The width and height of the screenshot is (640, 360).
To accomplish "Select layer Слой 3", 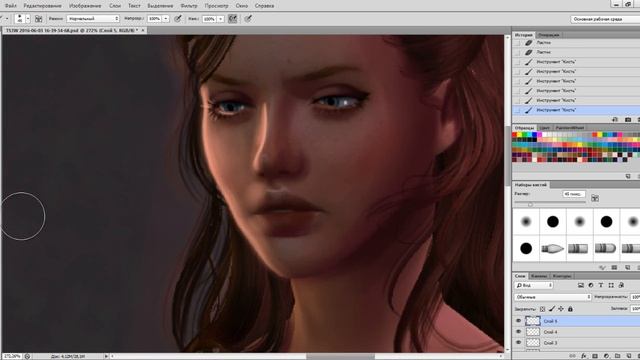I will tap(576, 343).
